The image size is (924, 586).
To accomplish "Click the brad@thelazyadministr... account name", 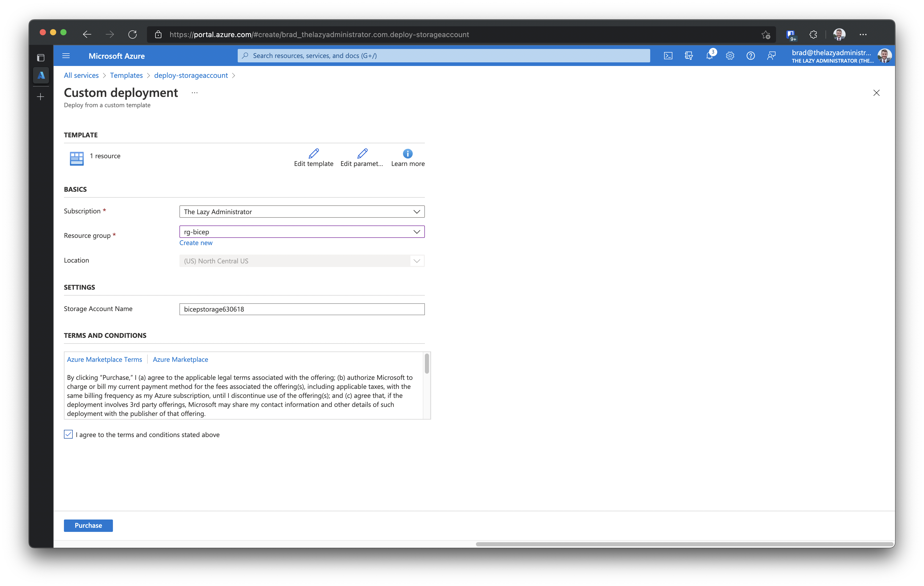I will (831, 53).
